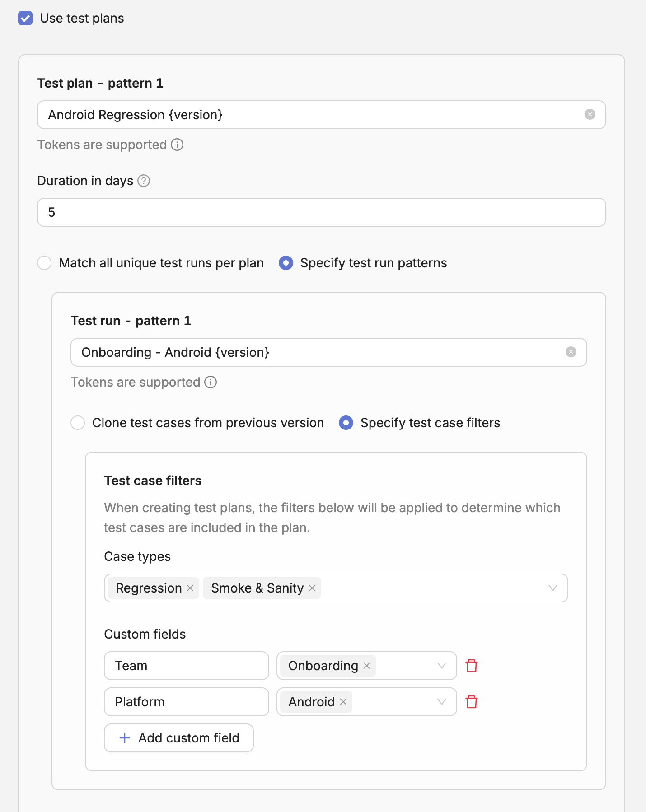
Task: Remove the Onboarding value tag
Action: pyautogui.click(x=367, y=666)
